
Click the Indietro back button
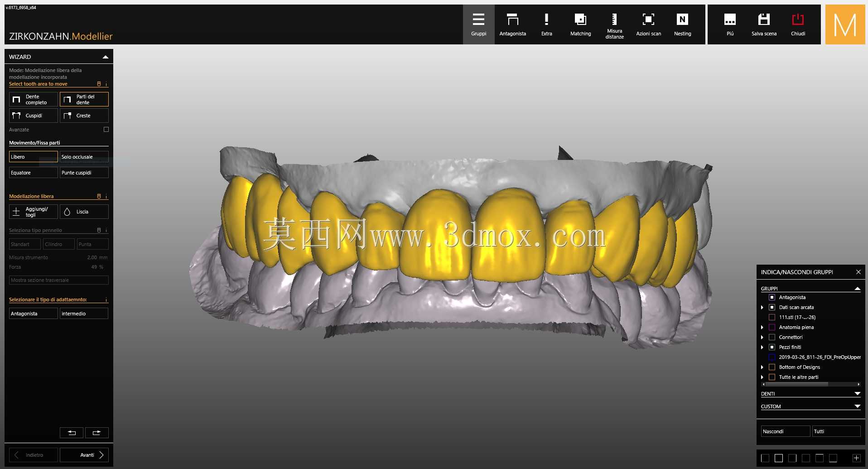pos(34,455)
